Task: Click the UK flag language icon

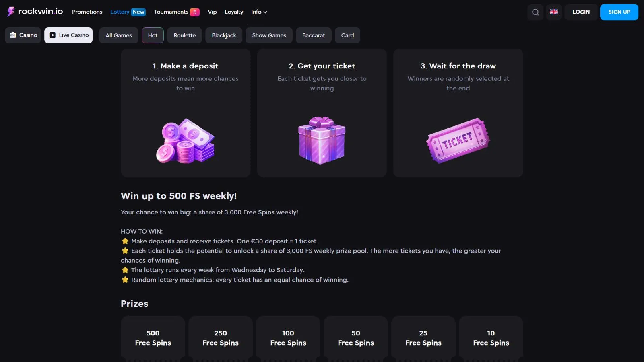Action: tap(554, 12)
